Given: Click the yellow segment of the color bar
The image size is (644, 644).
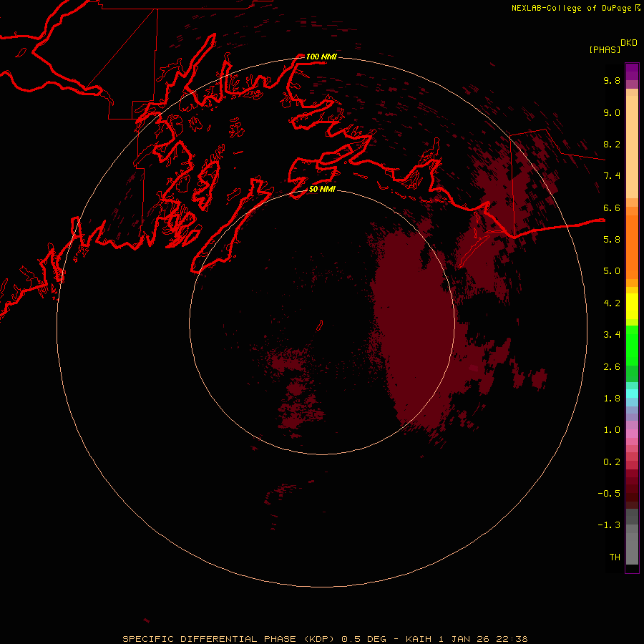Looking at the screenshot, I should tap(632, 306).
